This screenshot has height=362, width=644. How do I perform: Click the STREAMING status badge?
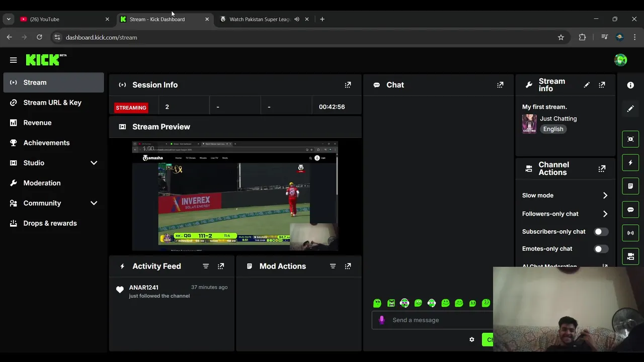tap(131, 108)
